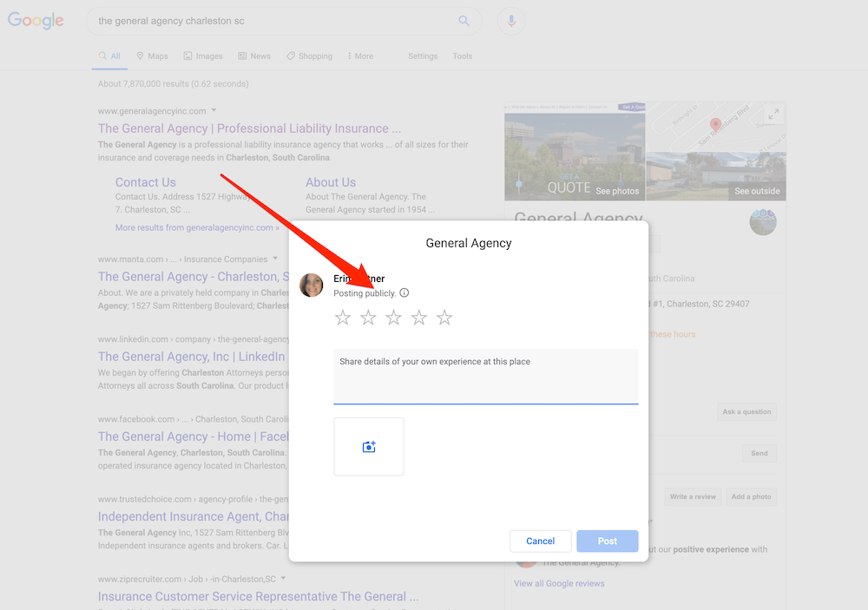Image resolution: width=868 pixels, height=610 pixels.
Task: Click the first rating star
Action: (343, 318)
